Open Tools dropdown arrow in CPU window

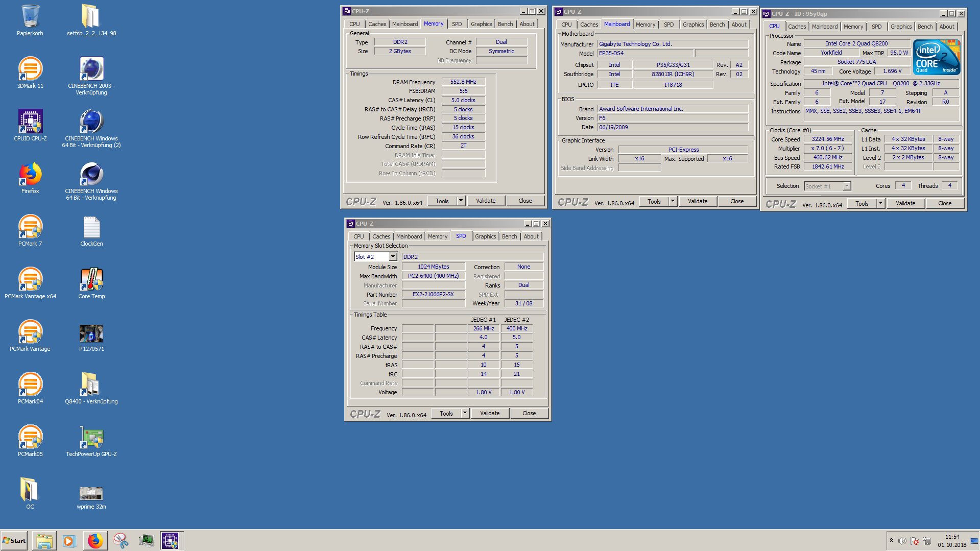pyautogui.click(x=880, y=203)
